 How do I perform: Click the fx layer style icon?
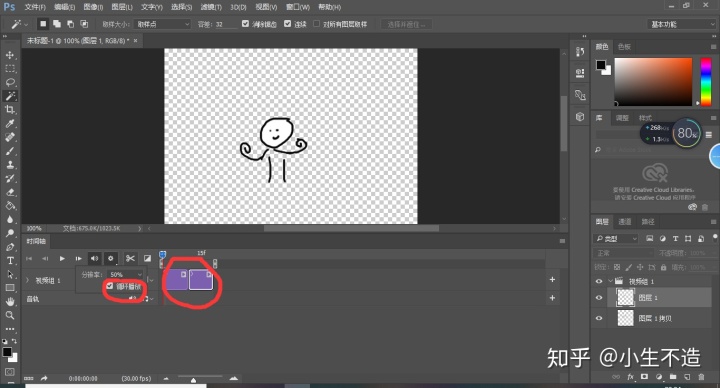[x=630, y=377]
